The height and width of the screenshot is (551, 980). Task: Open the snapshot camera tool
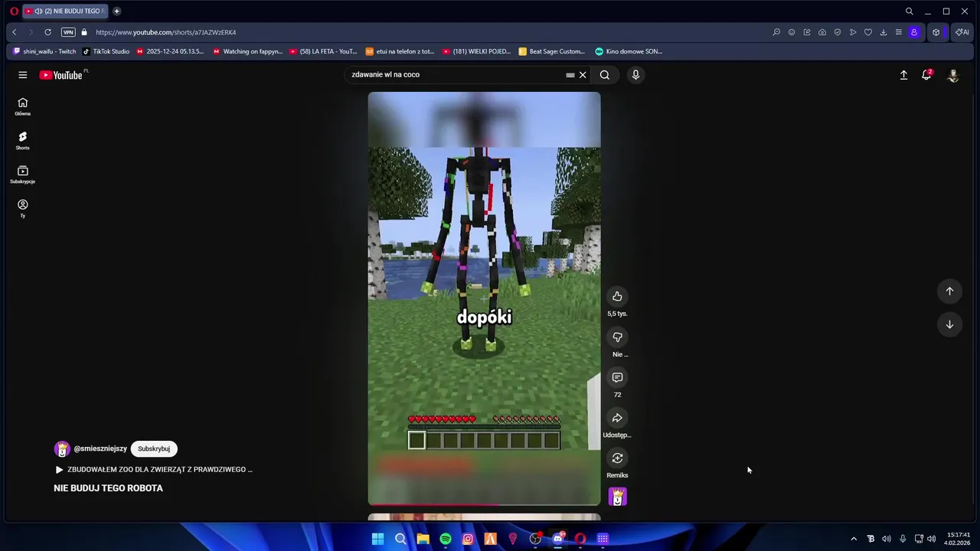[822, 32]
